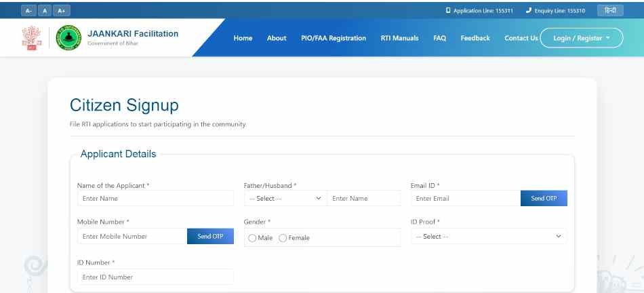This screenshot has height=293, width=644.
Task: Click the Gender * label
Action: 257,222
